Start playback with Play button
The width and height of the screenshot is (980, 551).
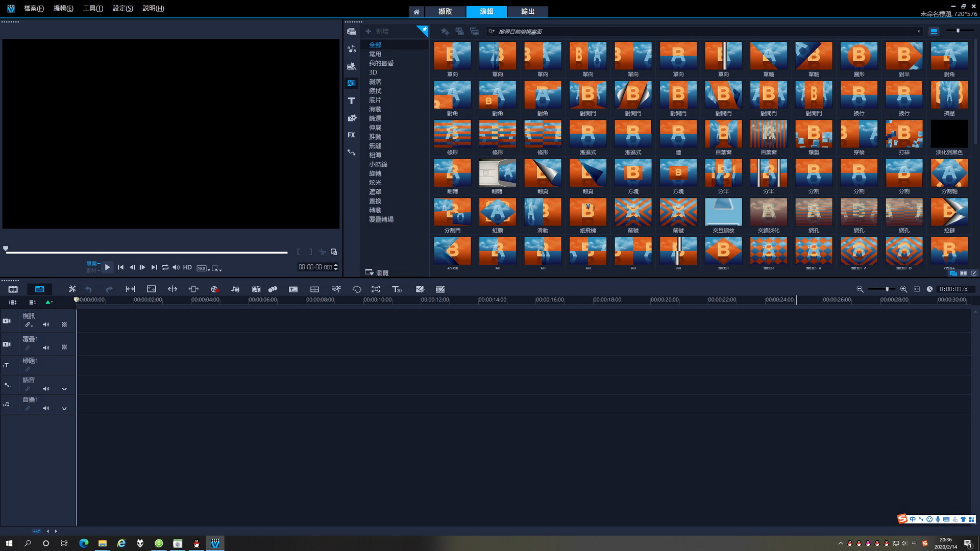(107, 267)
